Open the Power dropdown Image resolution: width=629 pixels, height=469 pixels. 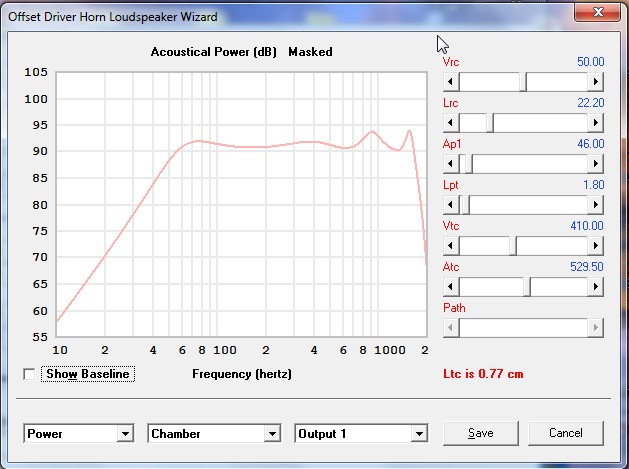click(125, 434)
